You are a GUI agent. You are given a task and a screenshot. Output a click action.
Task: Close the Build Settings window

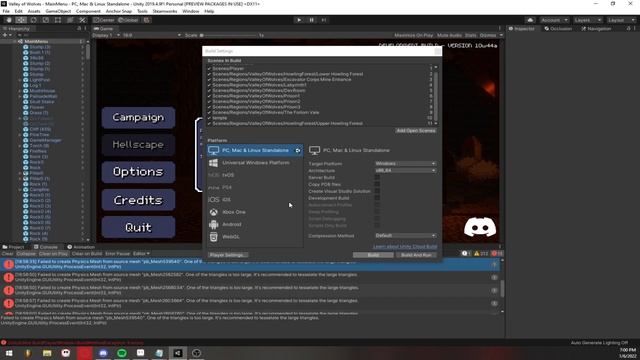[438, 51]
